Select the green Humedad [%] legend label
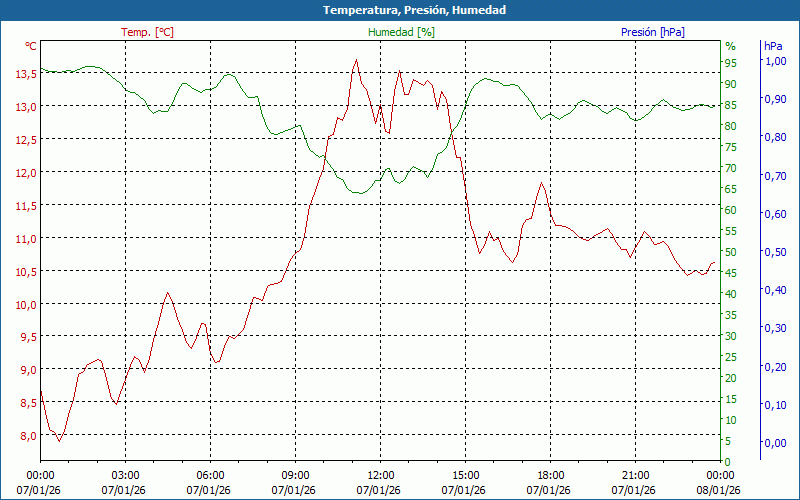 [x=402, y=32]
